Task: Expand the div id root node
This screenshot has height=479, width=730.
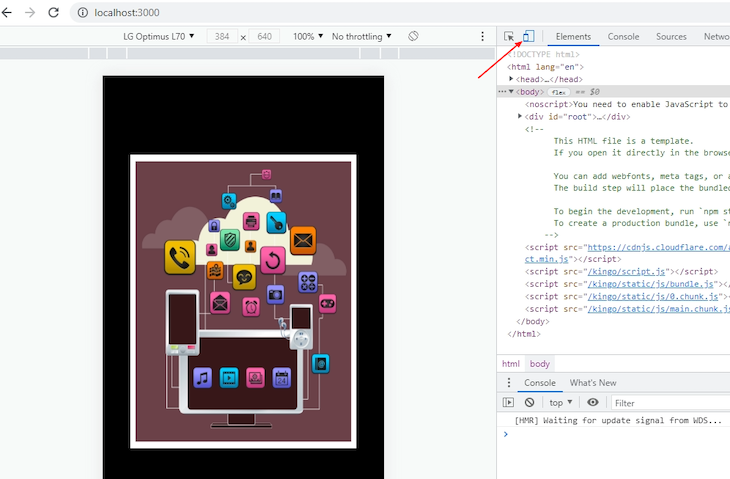Action: pyautogui.click(x=520, y=116)
